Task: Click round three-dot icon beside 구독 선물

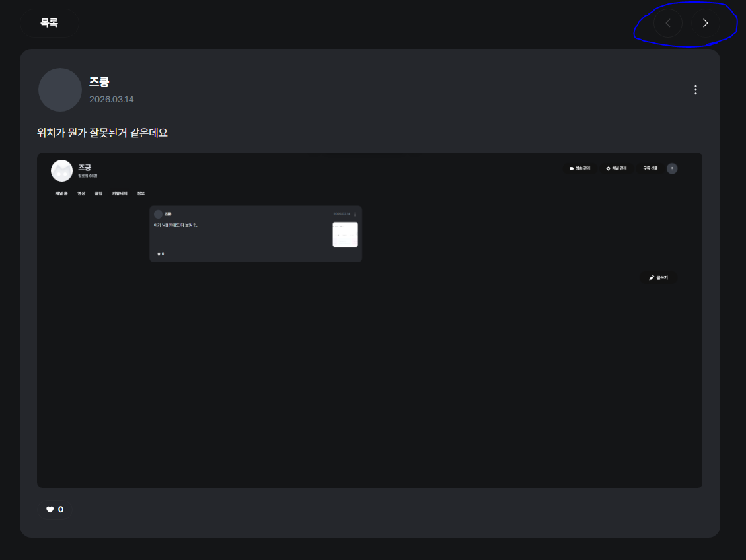Action: coord(672,168)
